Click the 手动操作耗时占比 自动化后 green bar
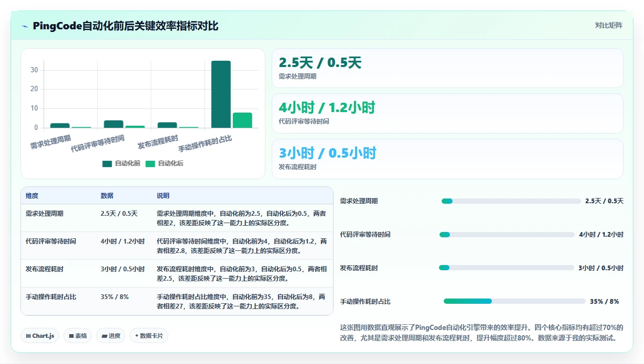The width and height of the screenshot is (644, 364). [242, 120]
